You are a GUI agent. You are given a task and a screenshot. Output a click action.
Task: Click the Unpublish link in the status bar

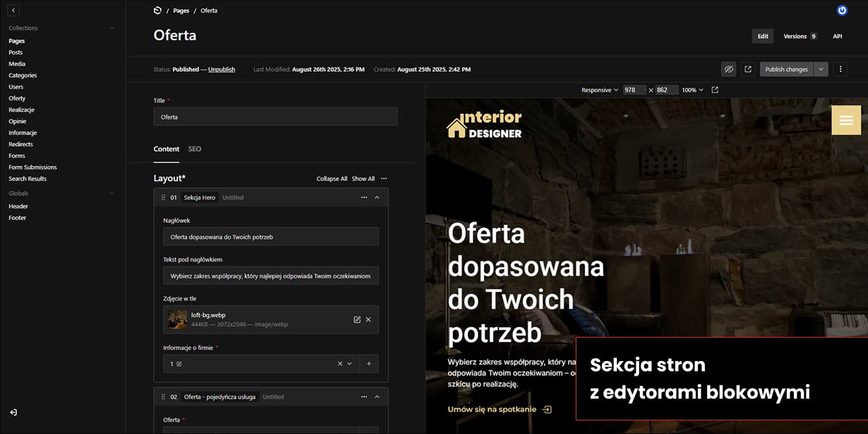coord(221,69)
